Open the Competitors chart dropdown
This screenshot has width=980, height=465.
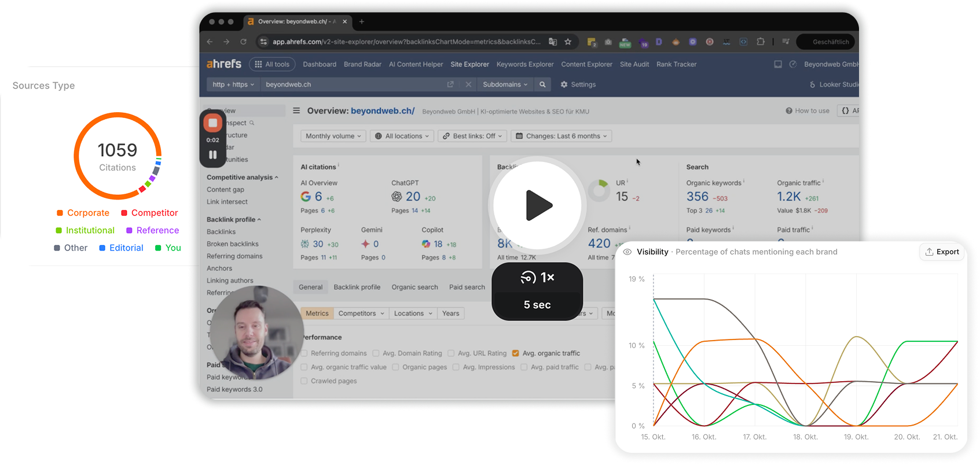(361, 313)
